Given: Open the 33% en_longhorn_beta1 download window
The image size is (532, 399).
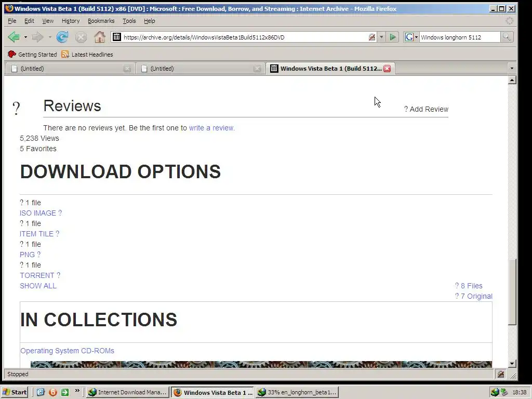Looking at the screenshot, I should point(297,392).
